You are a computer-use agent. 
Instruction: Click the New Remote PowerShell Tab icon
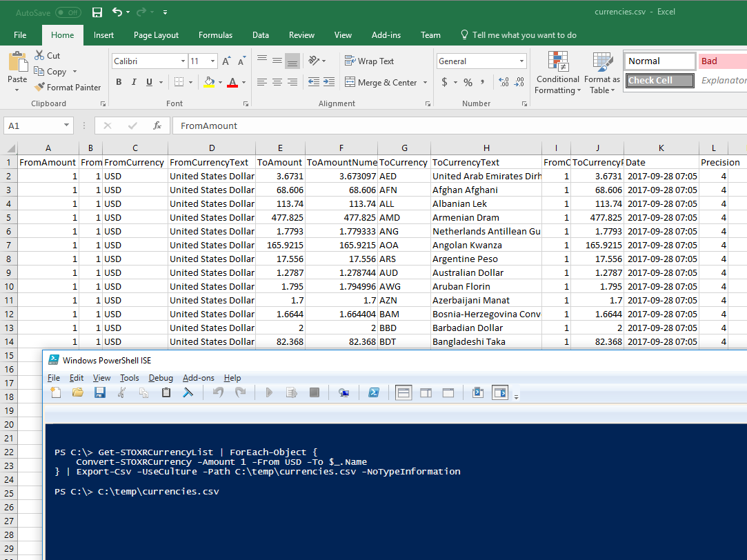click(343, 392)
